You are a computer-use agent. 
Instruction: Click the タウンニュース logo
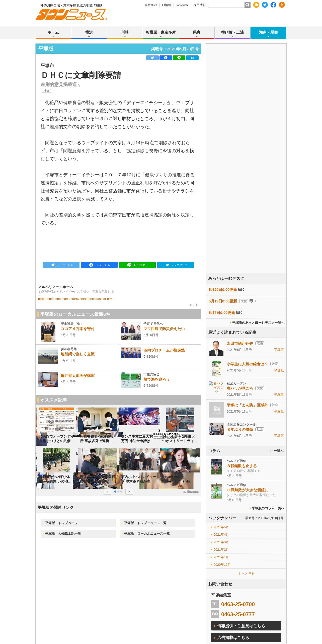(x=71, y=15)
